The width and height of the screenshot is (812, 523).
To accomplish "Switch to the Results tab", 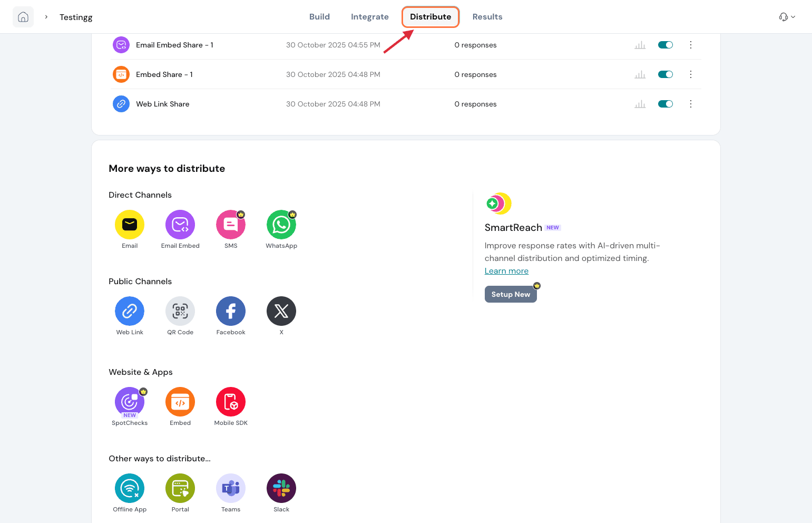I will pos(487,17).
